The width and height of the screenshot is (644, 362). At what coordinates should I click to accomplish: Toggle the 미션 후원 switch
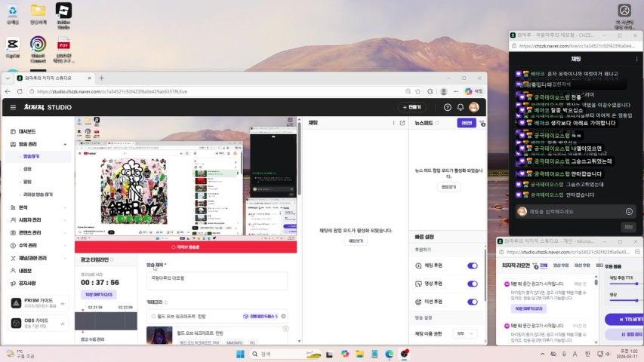click(x=473, y=302)
